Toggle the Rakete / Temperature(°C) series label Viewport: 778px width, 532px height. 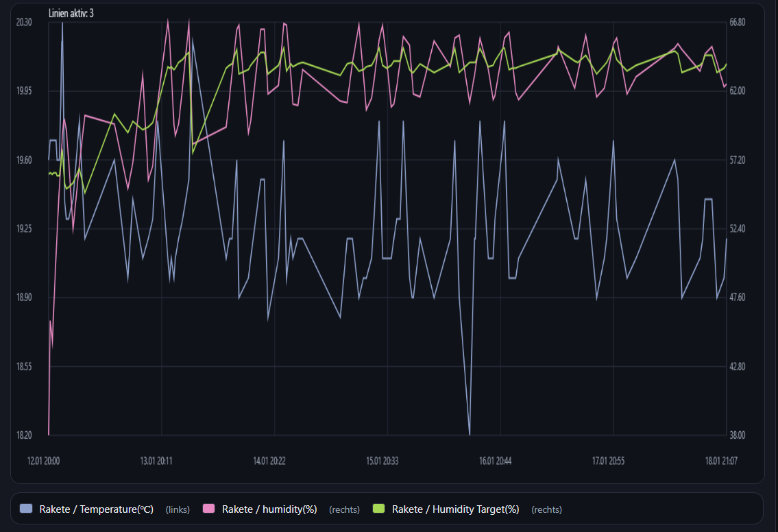[x=97, y=509]
